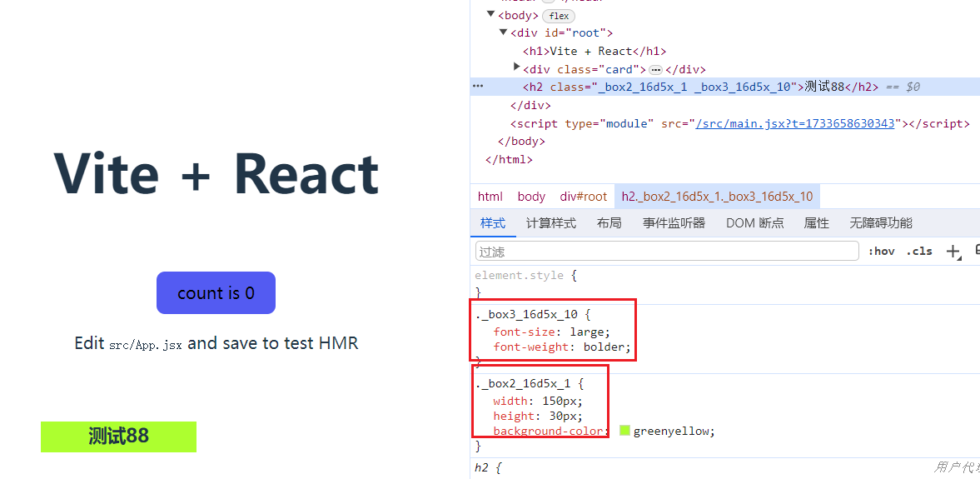Click the 'Edit src/App.jsx and save to test HMR' text
The image size is (980, 479).
coord(216,343)
